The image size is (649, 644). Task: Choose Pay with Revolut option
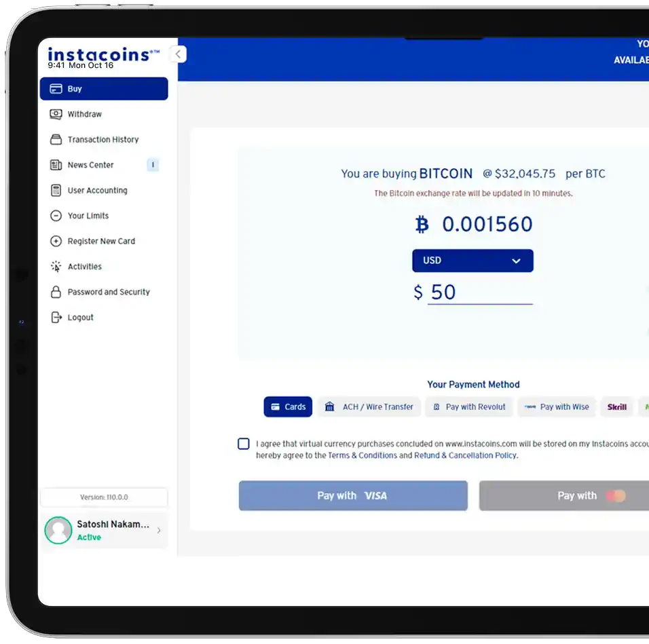[x=469, y=407]
